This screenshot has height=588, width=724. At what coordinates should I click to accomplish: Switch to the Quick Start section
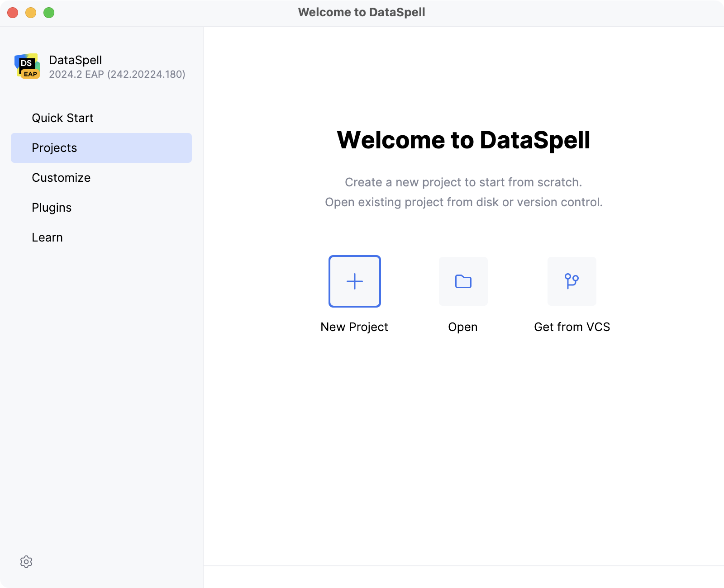click(62, 118)
